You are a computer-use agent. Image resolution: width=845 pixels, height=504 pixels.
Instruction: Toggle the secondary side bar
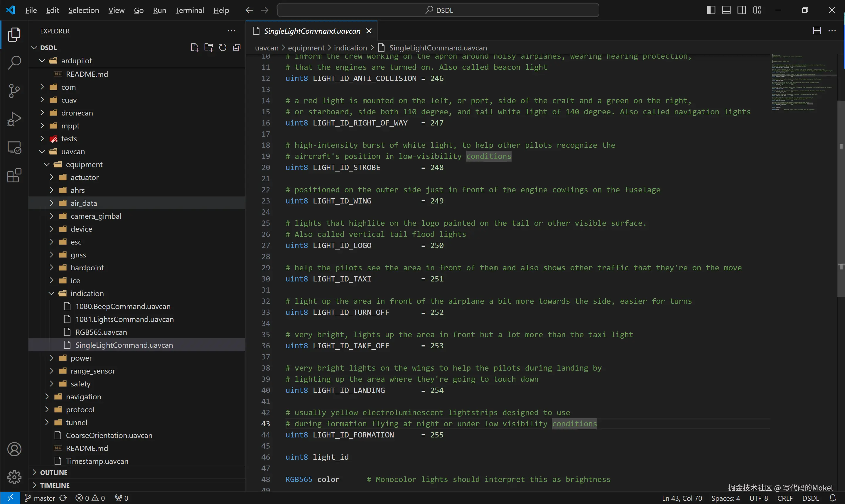pos(742,10)
